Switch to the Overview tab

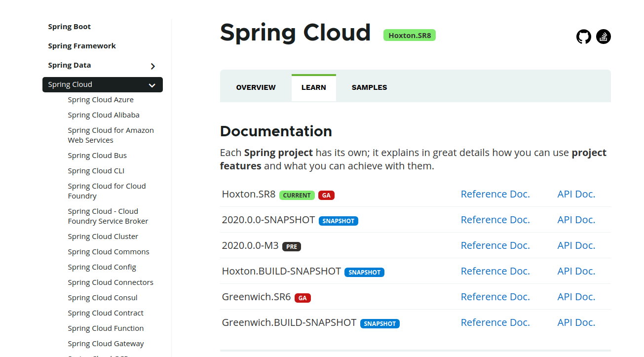click(256, 87)
